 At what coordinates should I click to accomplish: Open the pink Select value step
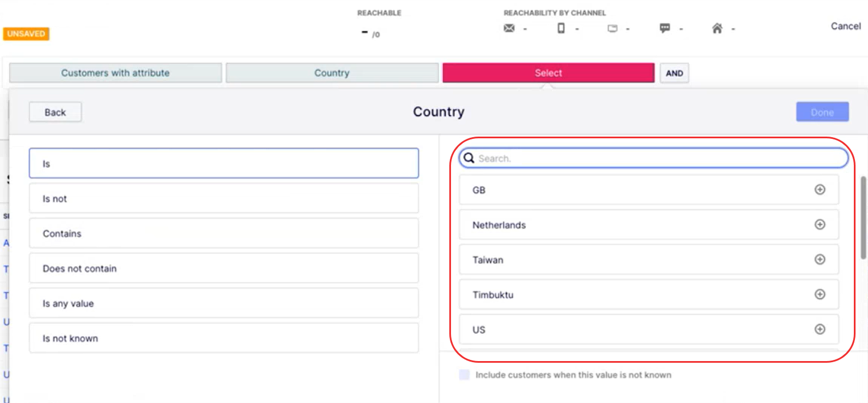548,73
